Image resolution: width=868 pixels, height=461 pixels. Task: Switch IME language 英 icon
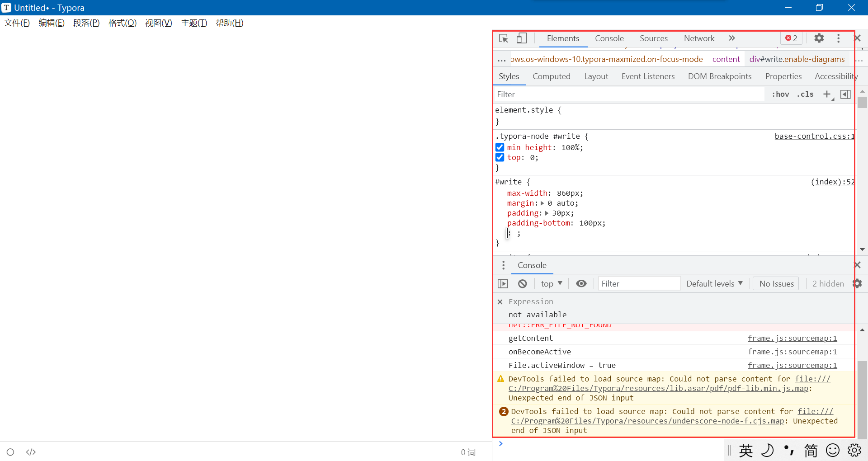[746, 451]
